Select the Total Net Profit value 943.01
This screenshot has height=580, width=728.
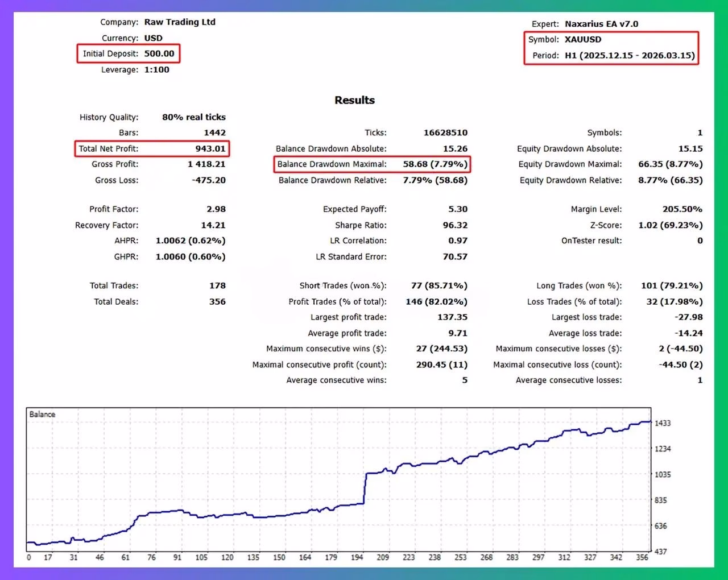[210, 148]
